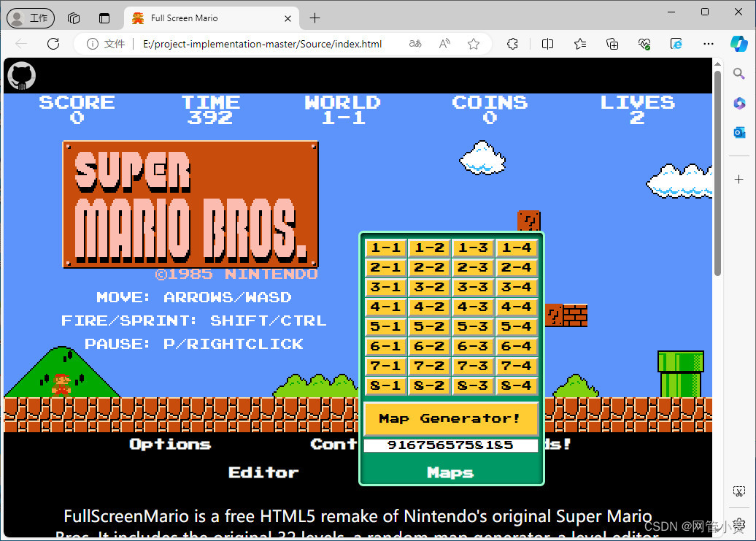Screen dimensions: 756x541
Task: Select level 6-3 in maps grid
Action: tap(473, 346)
